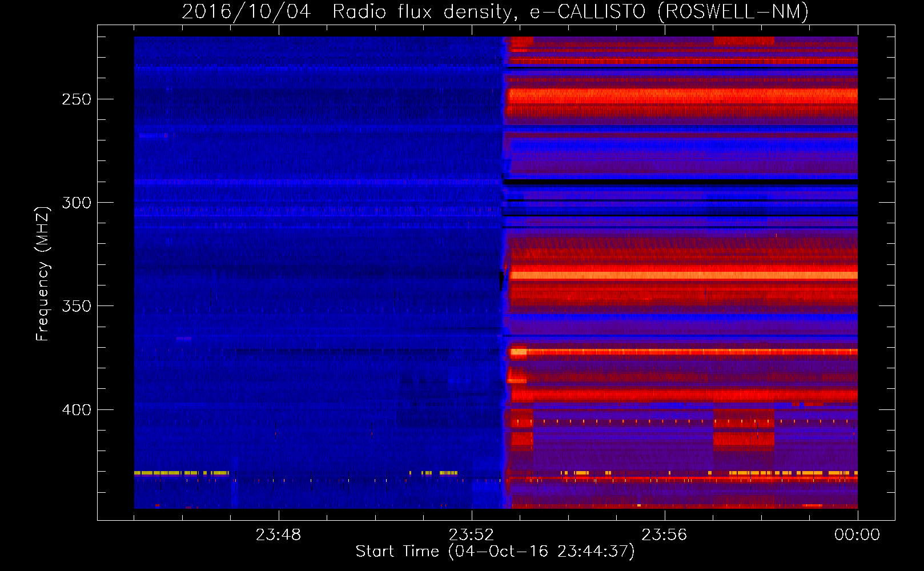
Task: Click the 400 frequency tick label
Action: tap(77, 410)
